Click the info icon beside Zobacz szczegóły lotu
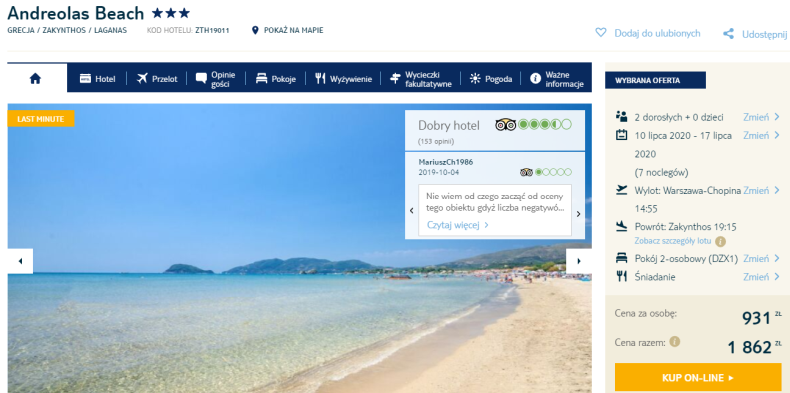 (720, 241)
